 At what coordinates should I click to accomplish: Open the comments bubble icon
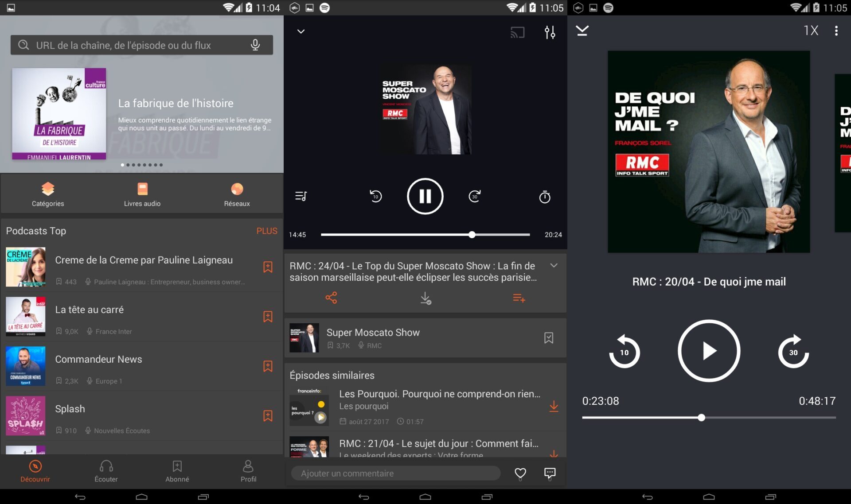550,473
